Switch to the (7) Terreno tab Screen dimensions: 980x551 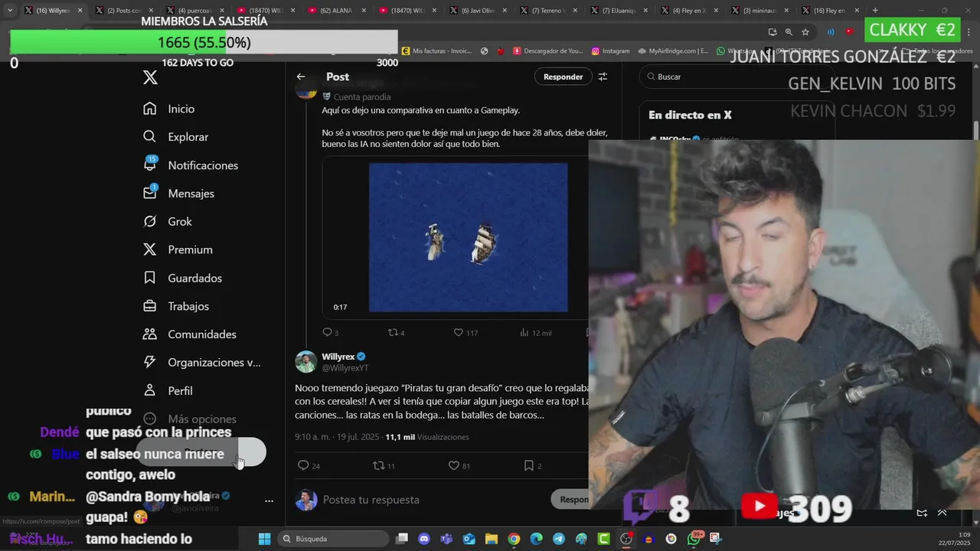pyautogui.click(x=547, y=11)
